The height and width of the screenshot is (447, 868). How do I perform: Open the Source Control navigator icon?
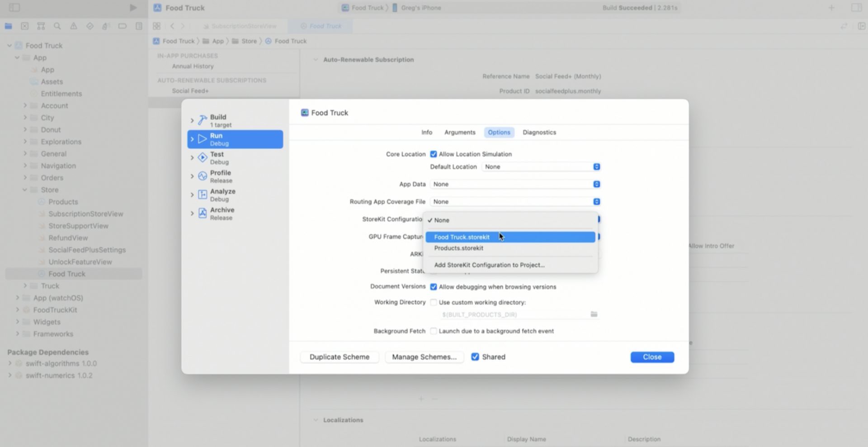tap(25, 26)
